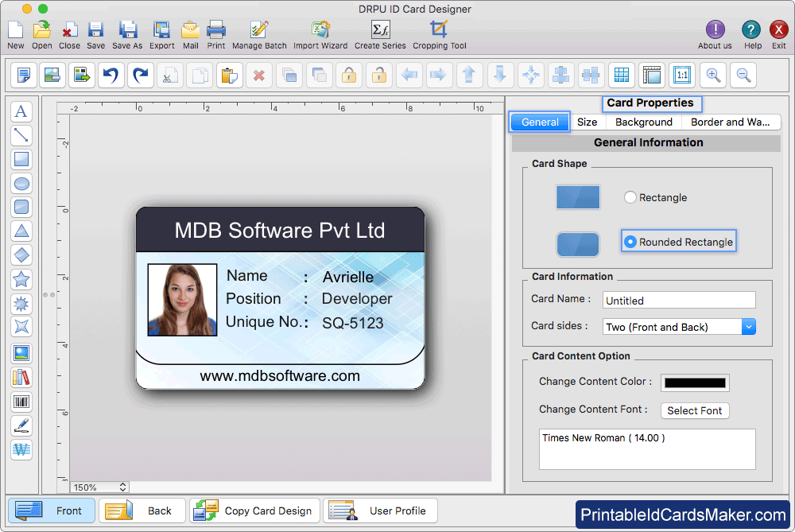Viewport: 795px width, 532px height.
Task: Select the Ellipse shape tool
Action: pyautogui.click(x=21, y=183)
